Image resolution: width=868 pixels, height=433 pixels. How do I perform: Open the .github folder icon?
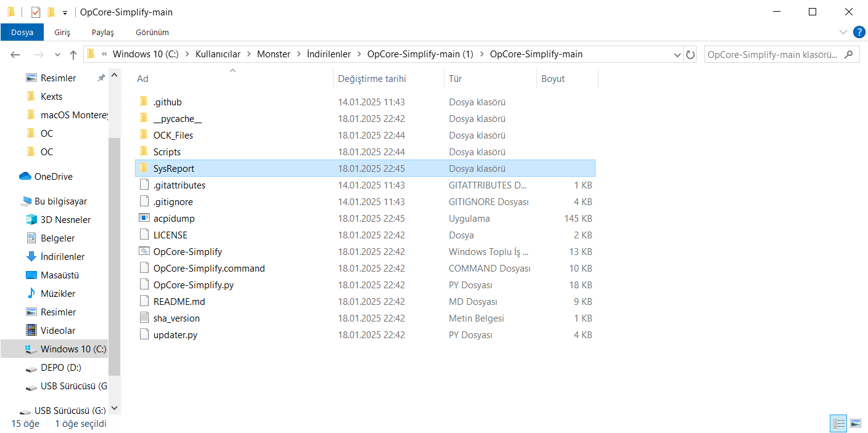click(x=144, y=102)
